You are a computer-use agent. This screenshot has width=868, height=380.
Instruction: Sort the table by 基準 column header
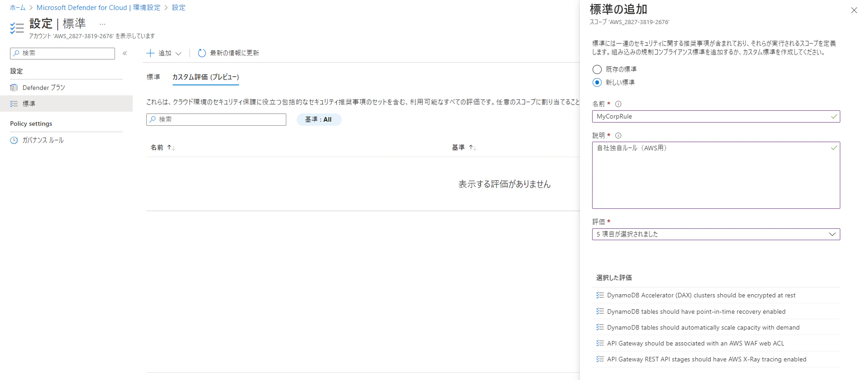458,148
